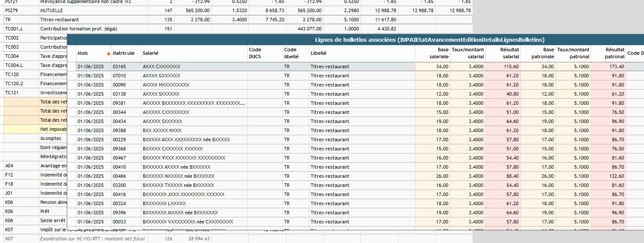Screen dimensions: 644x243
Task: Select the row for matricule 00229
Action: 355,140
